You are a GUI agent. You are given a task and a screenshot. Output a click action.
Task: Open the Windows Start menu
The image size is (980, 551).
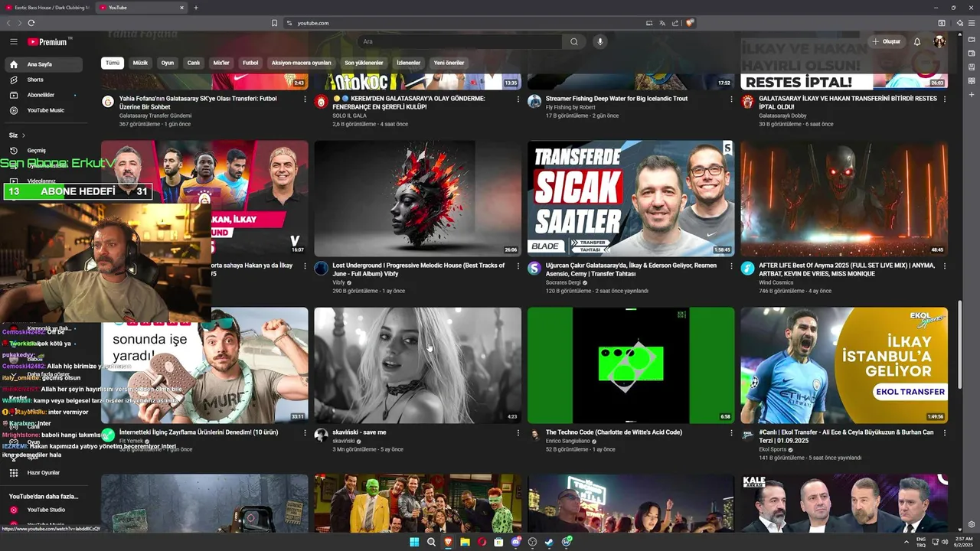coord(414,542)
